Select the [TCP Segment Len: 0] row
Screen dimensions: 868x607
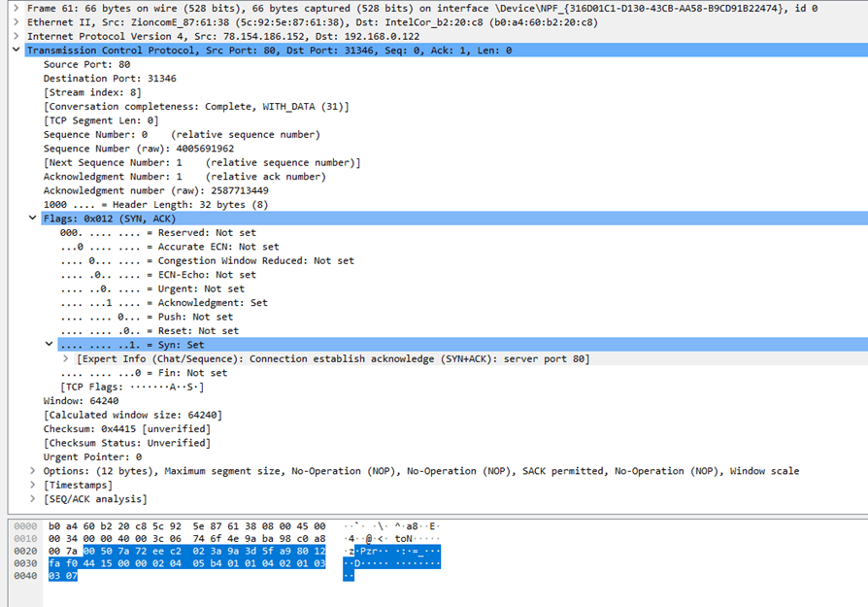[x=101, y=120]
